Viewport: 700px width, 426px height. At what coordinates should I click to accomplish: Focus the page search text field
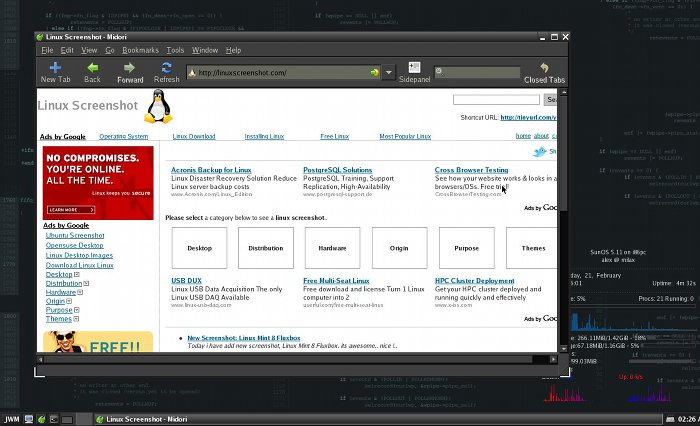tap(496, 100)
